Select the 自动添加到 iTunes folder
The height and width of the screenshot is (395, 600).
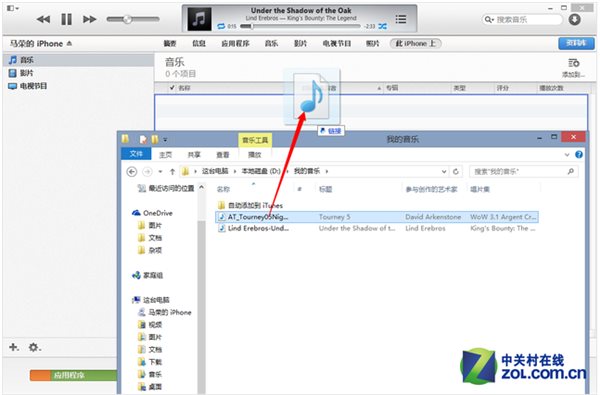coord(250,205)
